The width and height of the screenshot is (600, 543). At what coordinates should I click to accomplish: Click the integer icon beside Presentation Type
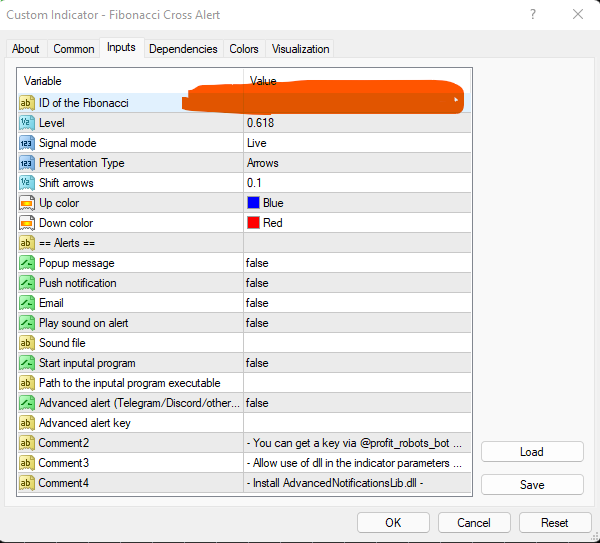click(27, 163)
